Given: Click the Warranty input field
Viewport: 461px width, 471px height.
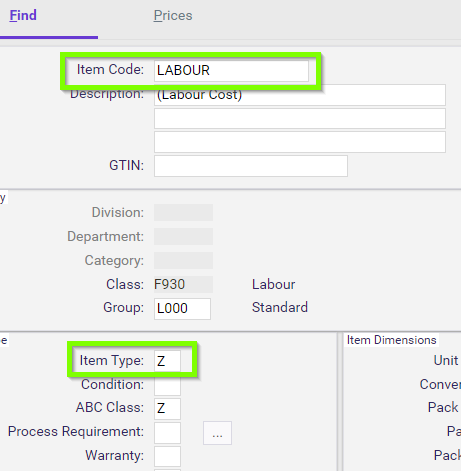Looking at the screenshot, I should point(167,456).
